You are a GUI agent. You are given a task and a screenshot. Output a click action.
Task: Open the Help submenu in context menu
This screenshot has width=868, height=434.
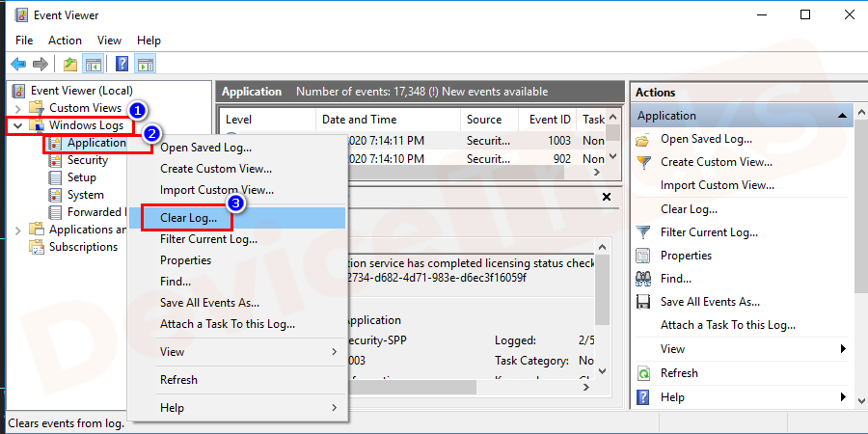[237, 408]
